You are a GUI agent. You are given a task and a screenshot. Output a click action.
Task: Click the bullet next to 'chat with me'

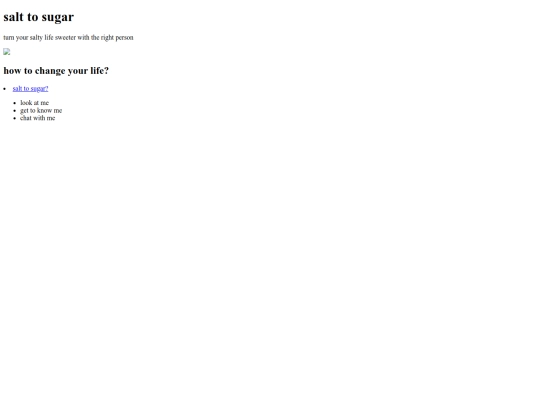pyautogui.click(x=14, y=118)
